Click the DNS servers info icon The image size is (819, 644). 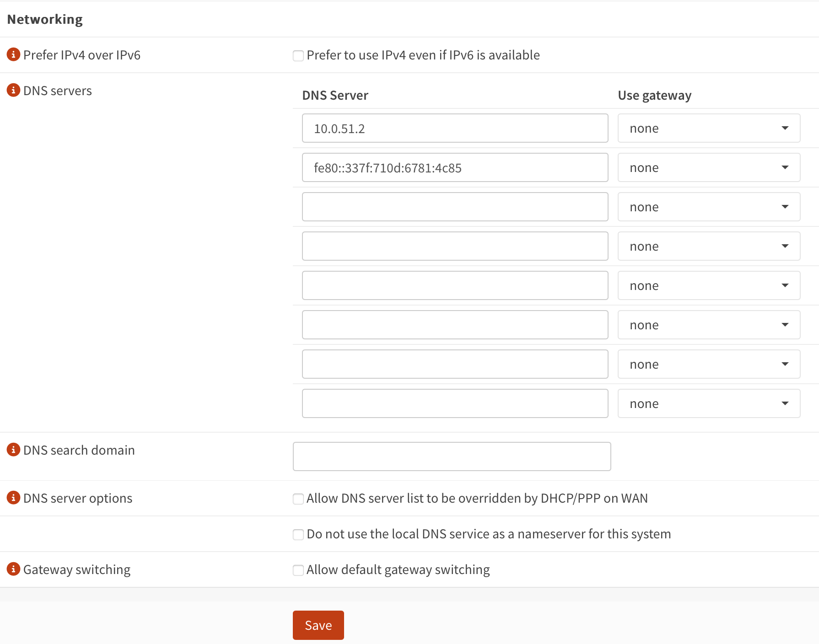tap(13, 91)
